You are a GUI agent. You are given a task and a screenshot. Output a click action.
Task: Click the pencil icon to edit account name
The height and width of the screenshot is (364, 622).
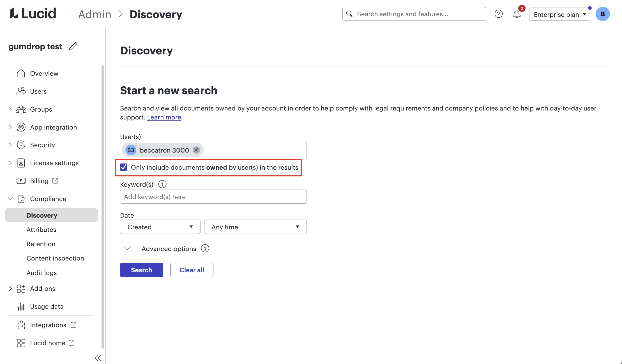click(73, 46)
